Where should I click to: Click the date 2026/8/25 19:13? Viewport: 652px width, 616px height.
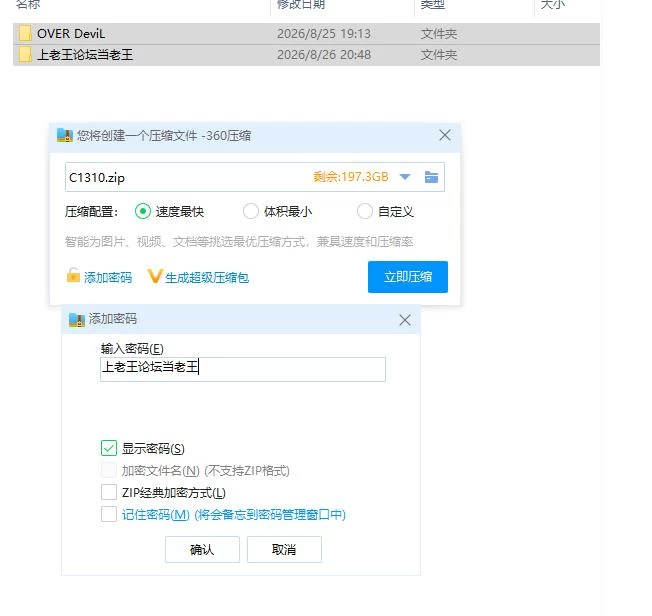click(324, 34)
